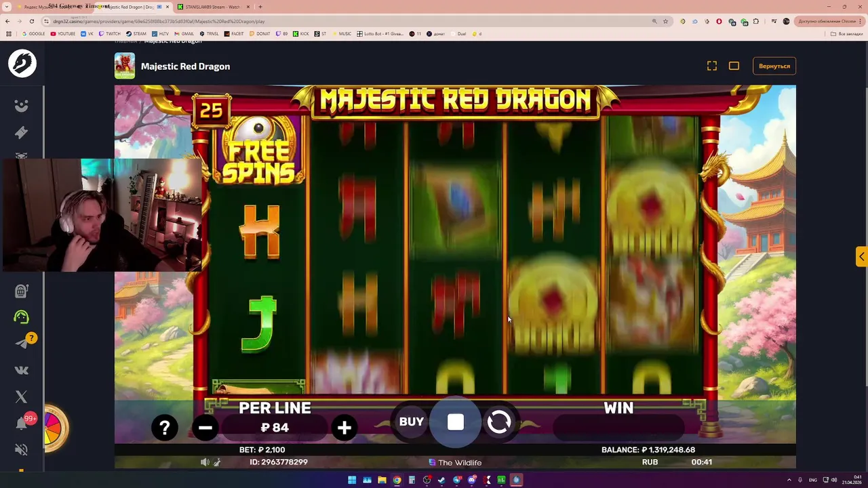This screenshot has height=488, width=868.
Task: Click the BALANCE ₽ 1,319,248.68 text
Action: [648, 449]
